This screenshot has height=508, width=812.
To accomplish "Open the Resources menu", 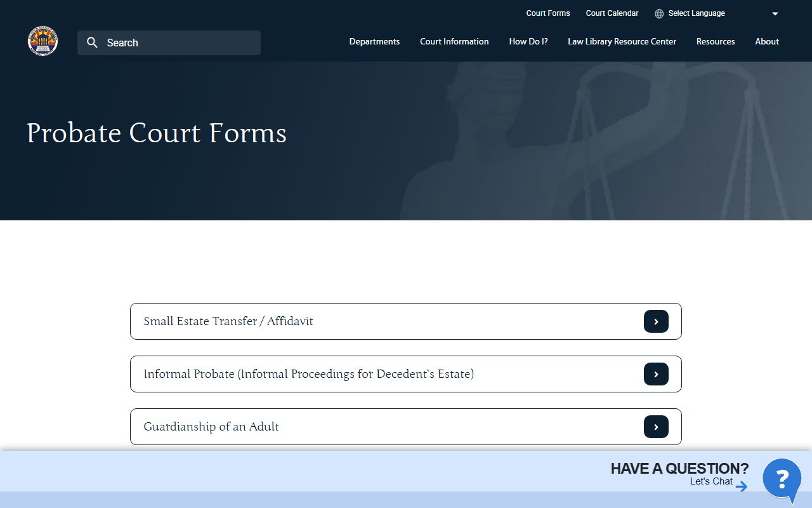I will pos(716,41).
